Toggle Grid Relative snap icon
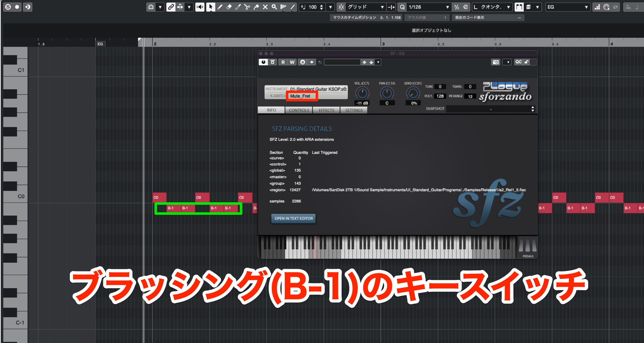This screenshot has height=343, width=644. 391,7
